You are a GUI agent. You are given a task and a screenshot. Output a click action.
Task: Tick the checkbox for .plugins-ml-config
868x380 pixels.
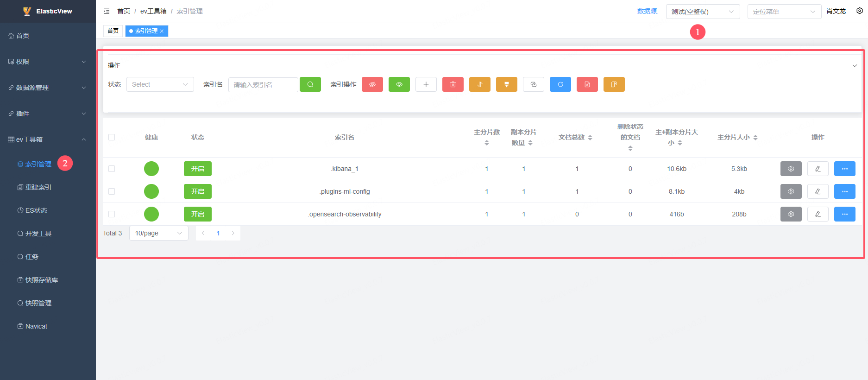pos(112,191)
